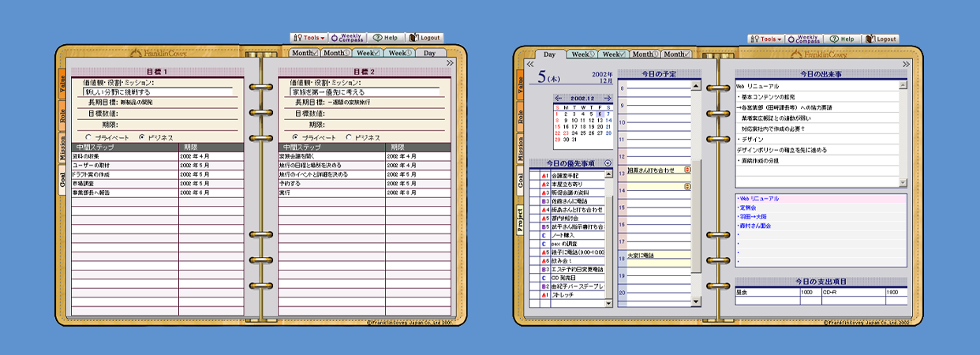Go to next month in mini calendar

[608, 98]
